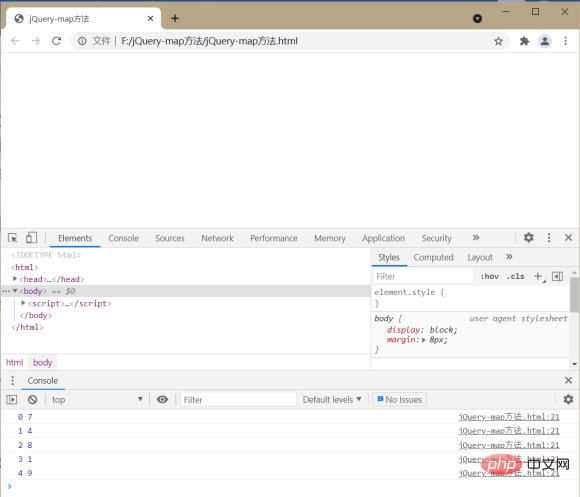Select the Console drawer tab

(x=43, y=381)
